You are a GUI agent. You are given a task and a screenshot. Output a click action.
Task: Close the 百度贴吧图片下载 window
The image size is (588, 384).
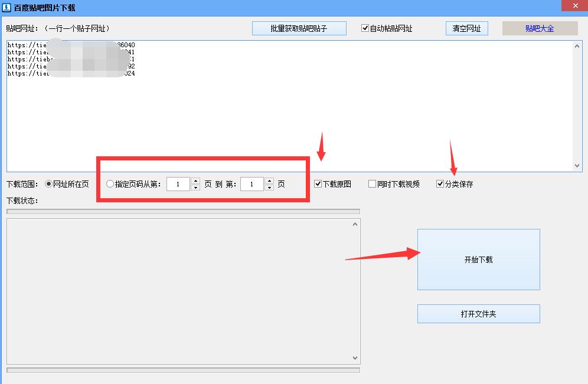coord(575,6)
